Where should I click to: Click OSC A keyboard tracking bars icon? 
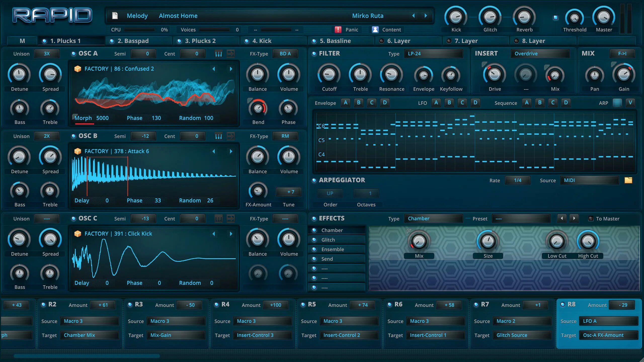coord(218,54)
